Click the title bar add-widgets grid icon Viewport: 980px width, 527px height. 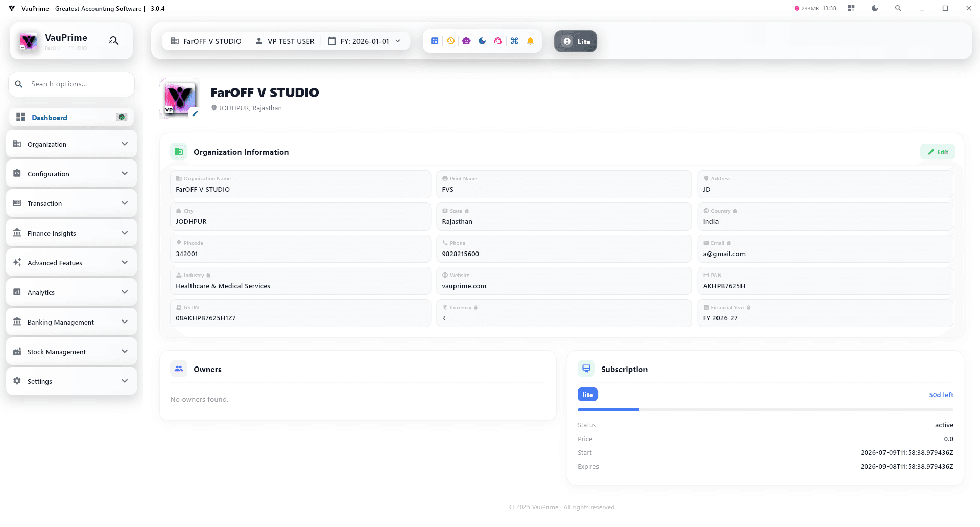point(851,8)
